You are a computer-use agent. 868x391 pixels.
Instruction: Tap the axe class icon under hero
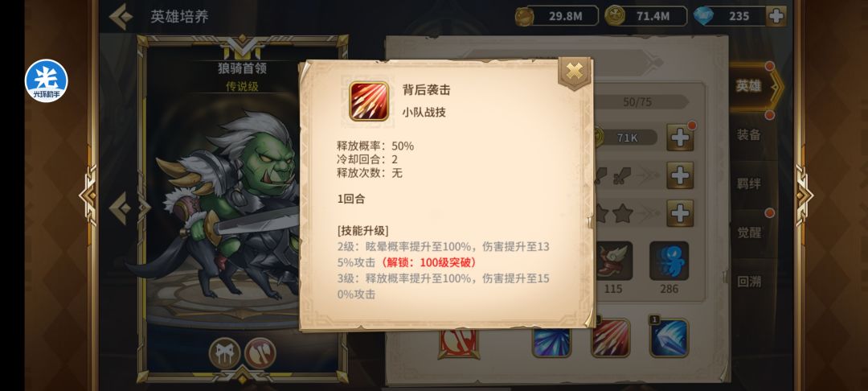click(260, 353)
